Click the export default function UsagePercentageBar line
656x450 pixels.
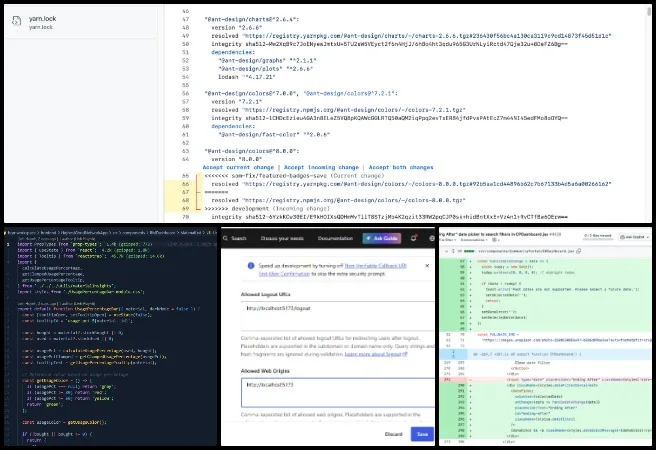click(x=109, y=309)
